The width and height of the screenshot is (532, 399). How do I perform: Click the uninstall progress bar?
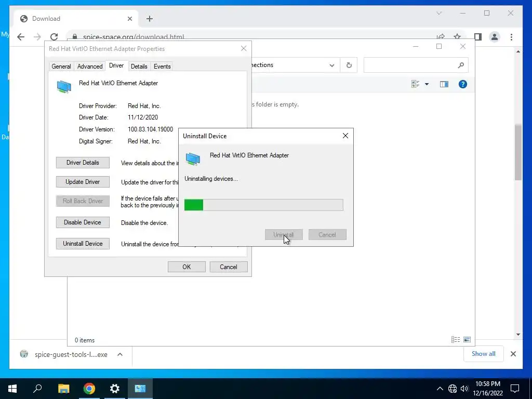pyautogui.click(x=263, y=205)
